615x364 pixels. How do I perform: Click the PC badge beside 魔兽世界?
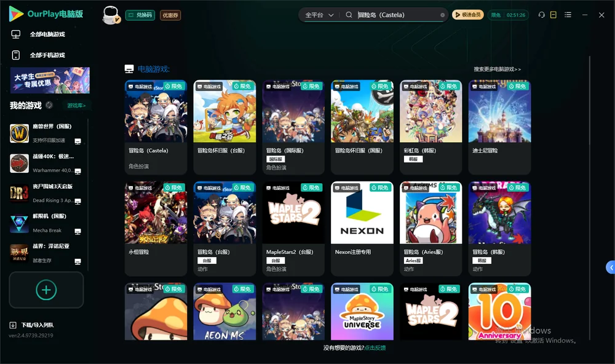77,141
